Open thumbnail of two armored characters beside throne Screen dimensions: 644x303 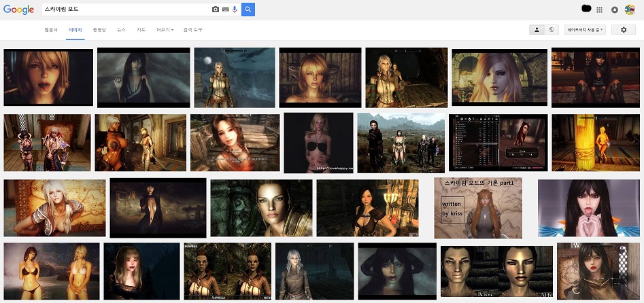point(47,143)
